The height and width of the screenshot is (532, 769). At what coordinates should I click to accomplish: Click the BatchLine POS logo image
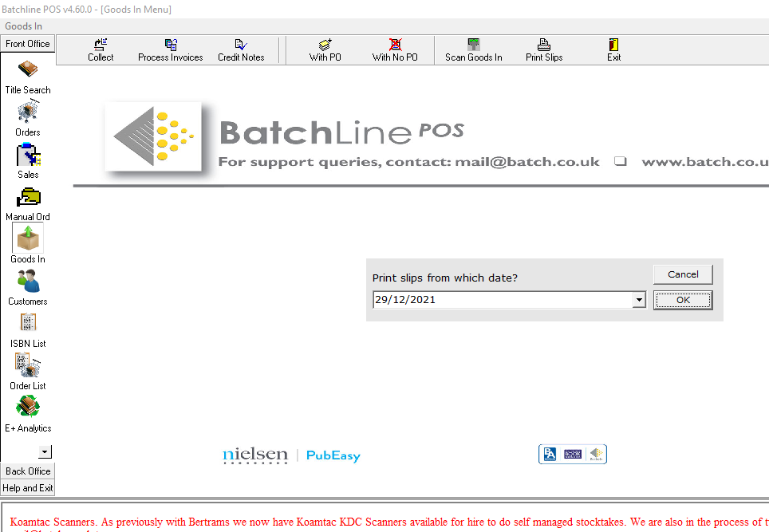click(x=153, y=137)
